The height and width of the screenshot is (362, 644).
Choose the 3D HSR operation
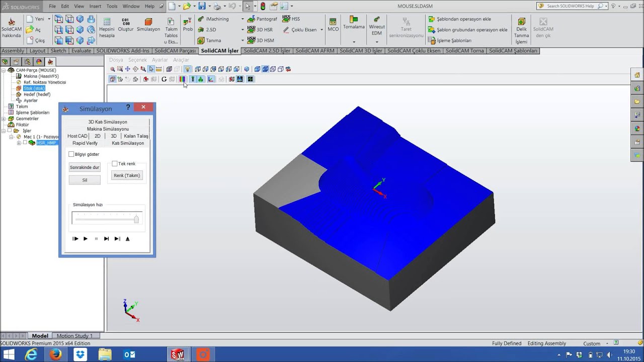(x=260, y=30)
